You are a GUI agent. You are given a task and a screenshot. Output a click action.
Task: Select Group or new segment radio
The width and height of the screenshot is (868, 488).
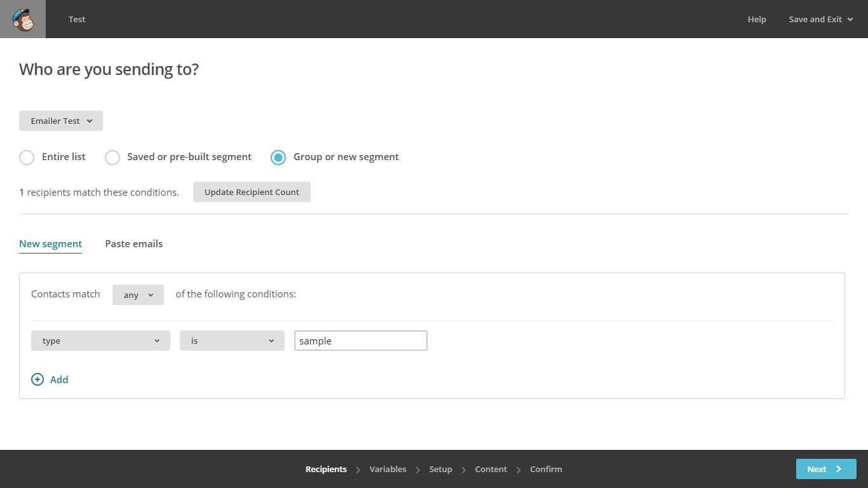278,158
